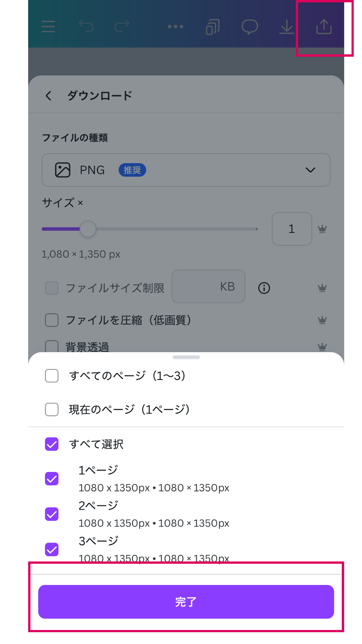Click the size slider handle
Image resolution: width=362 pixels, height=644 pixels.
click(88, 229)
